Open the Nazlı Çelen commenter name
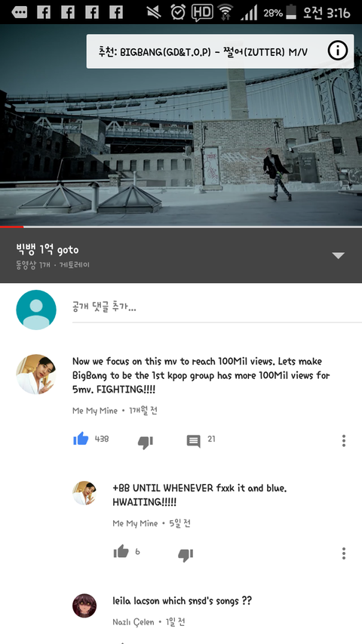Viewport: 362px width, 644px height. (133, 622)
